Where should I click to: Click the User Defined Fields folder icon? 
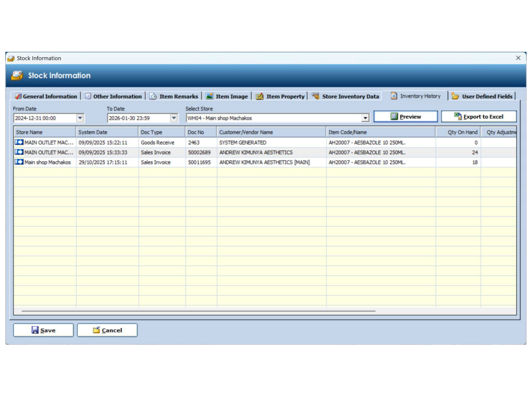(455, 96)
